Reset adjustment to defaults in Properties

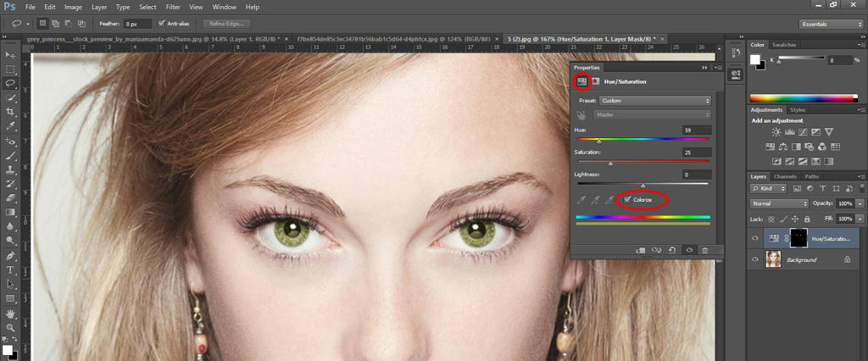pos(672,250)
